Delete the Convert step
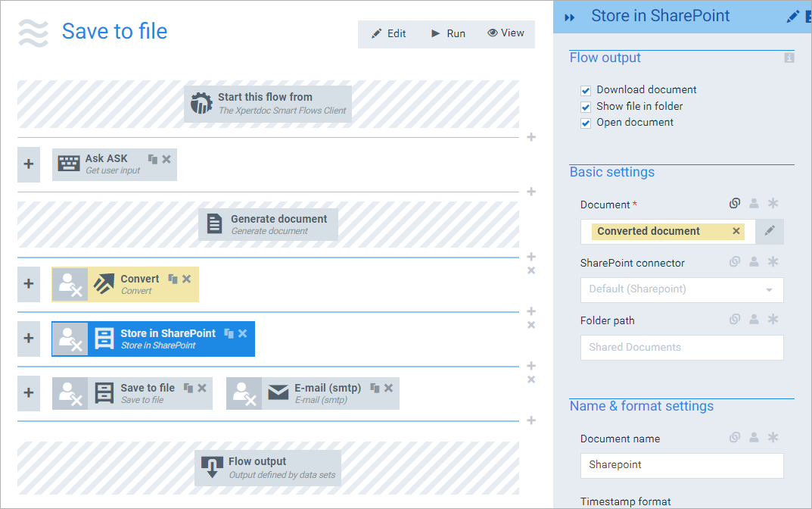812x509 pixels. [186, 279]
